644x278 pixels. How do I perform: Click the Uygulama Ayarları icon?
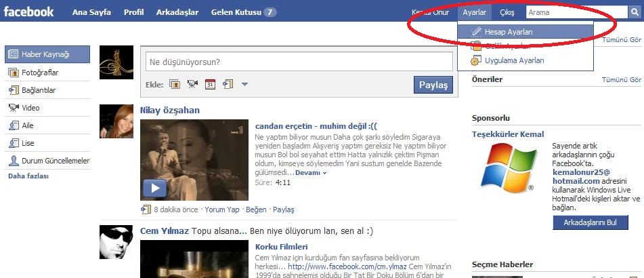[476, 60]
